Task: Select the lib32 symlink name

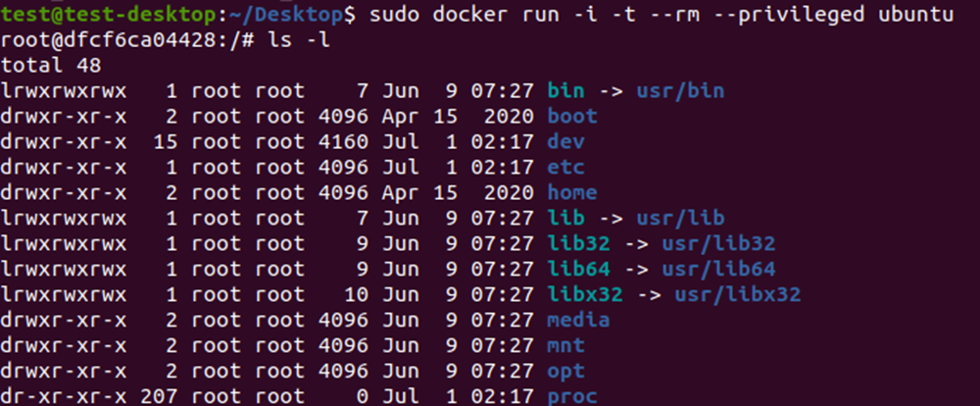Action: (x=578, y=244)
